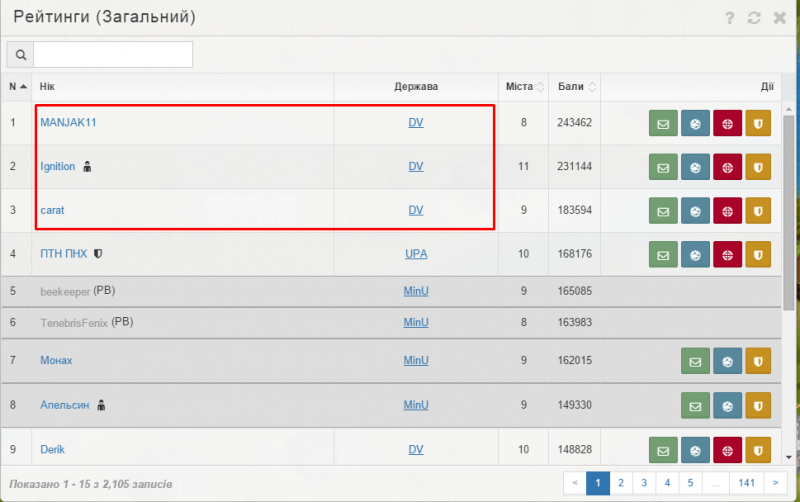This screenshot has width=800, height=502.
Task: Open the UPA state link
Action: 416,254
